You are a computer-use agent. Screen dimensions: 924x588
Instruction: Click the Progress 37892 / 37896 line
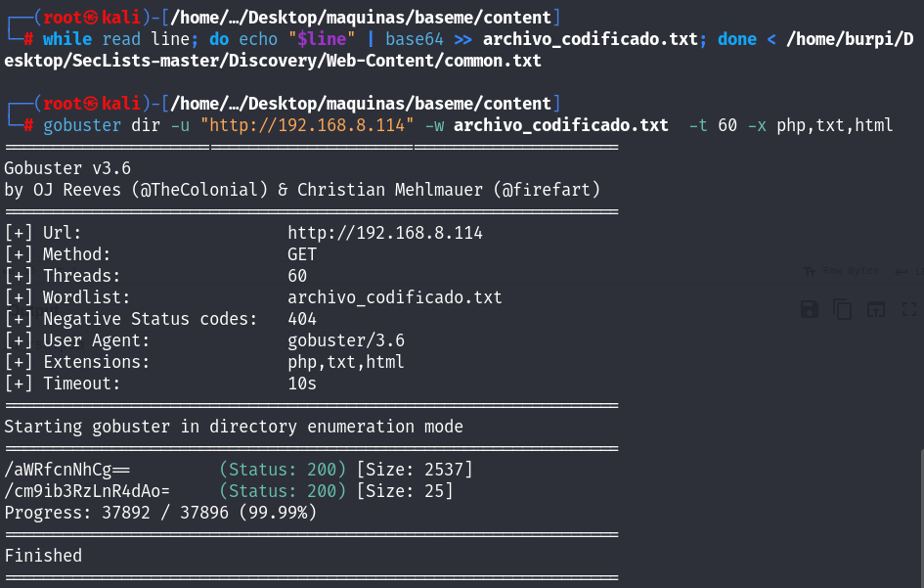[x=160, y=513]
